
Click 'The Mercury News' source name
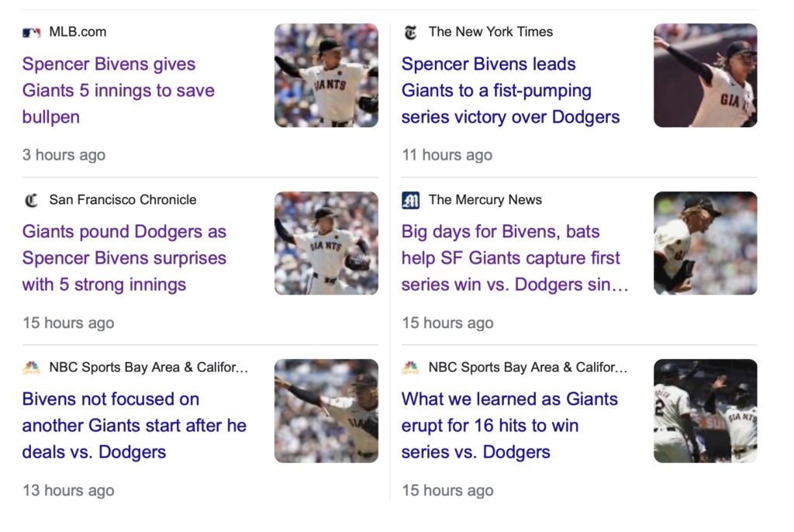(485, 200)
